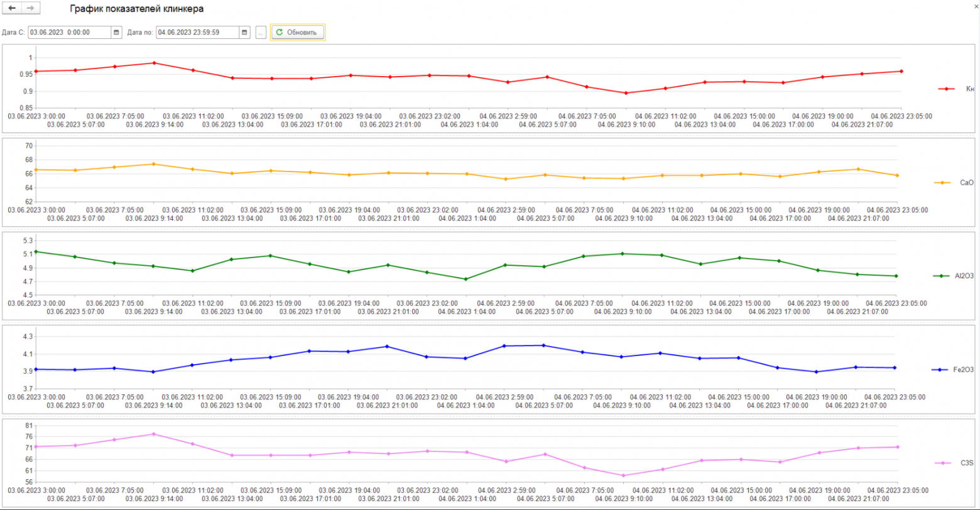The width and height of the screenshot is (980, 510).
Task: Open calendar picker for Дата по field
Action: pyautogui.click(x=244, y=32)
